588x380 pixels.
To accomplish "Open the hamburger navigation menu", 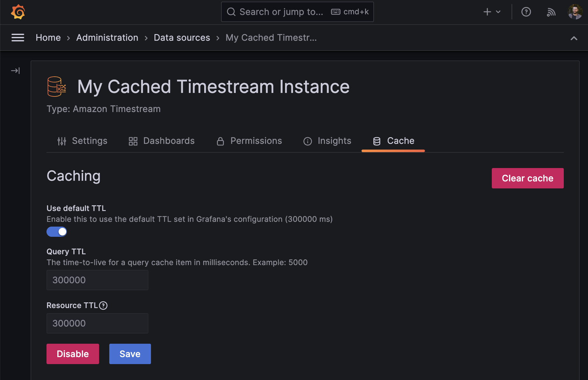I will pyautogui.click(x=18, y=38).
